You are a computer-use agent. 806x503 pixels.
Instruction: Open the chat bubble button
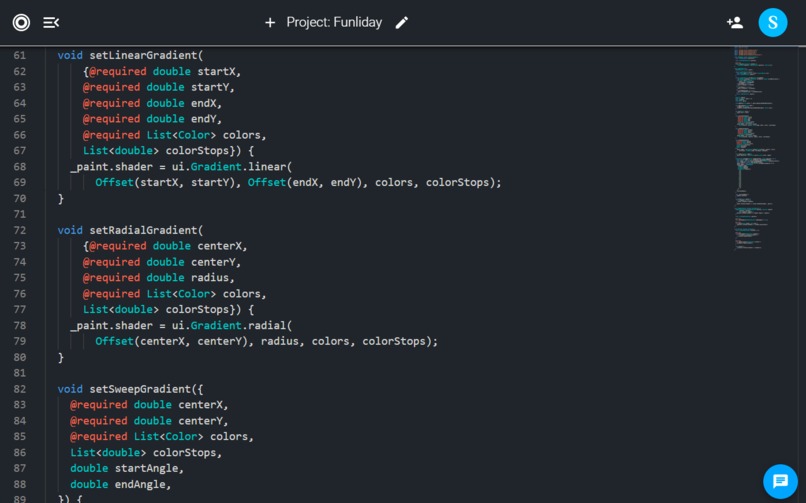pos(780,481)
